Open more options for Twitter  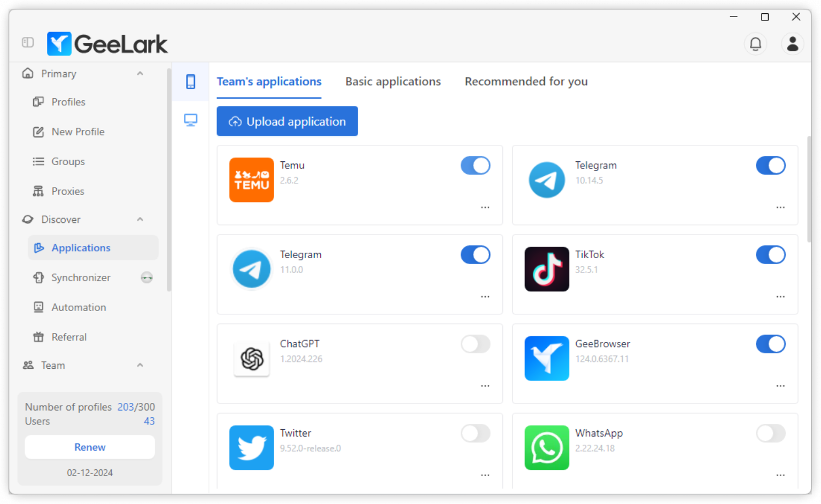tap(485, 475)
